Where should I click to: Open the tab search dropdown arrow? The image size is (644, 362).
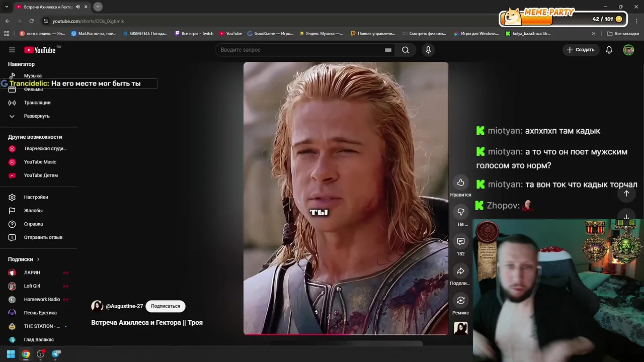[x=7, y=7]
